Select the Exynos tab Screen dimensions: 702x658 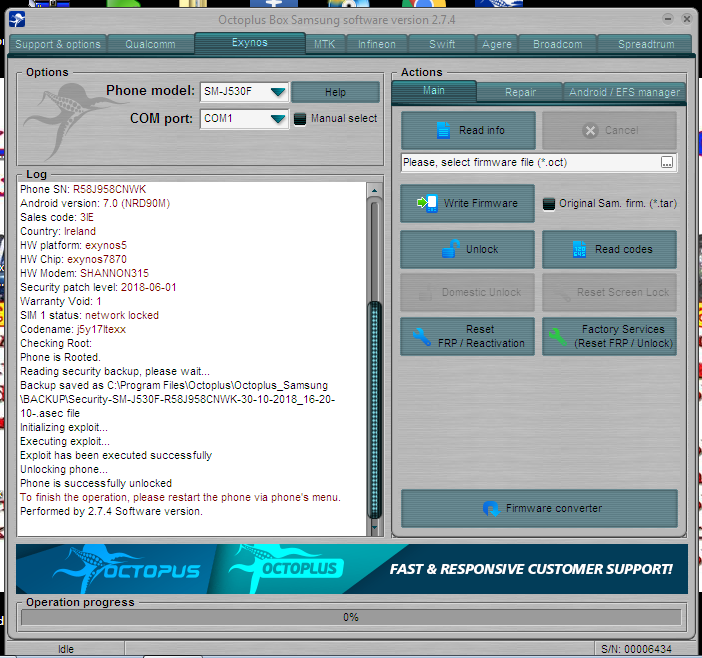(250, 43)
